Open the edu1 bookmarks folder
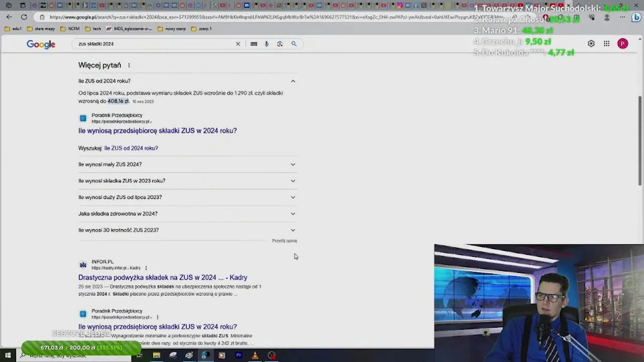This screenshot has height=362, width=644. click(x=13, y=29)
